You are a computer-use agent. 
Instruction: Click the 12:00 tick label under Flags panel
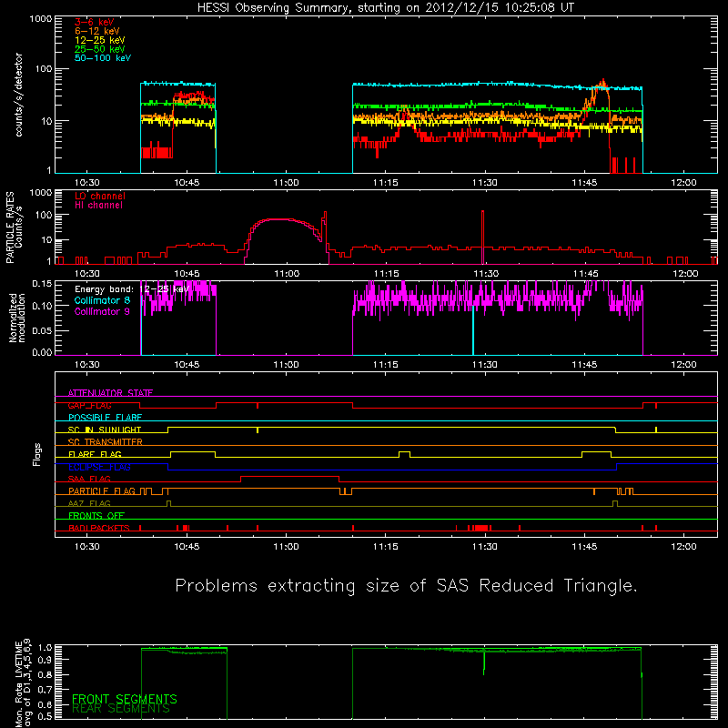684,547
